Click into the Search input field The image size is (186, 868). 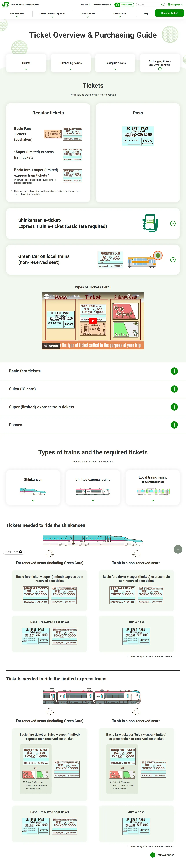click(148, 5)
